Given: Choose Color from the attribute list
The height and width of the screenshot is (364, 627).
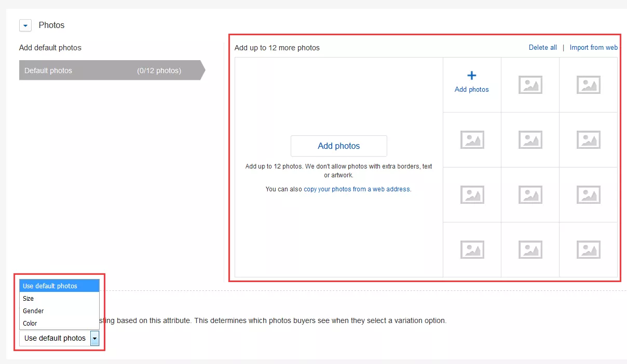Looking at the screenshot, I should (x=30, y=324).
